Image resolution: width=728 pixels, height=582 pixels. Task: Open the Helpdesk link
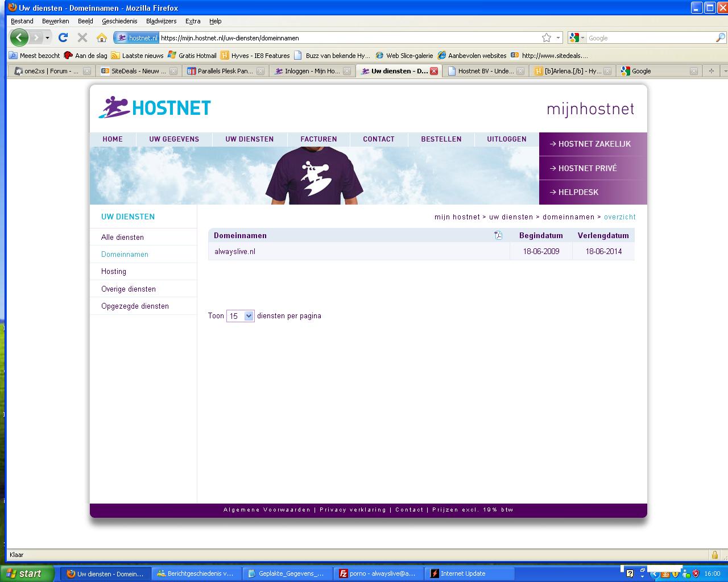(593, 192)
